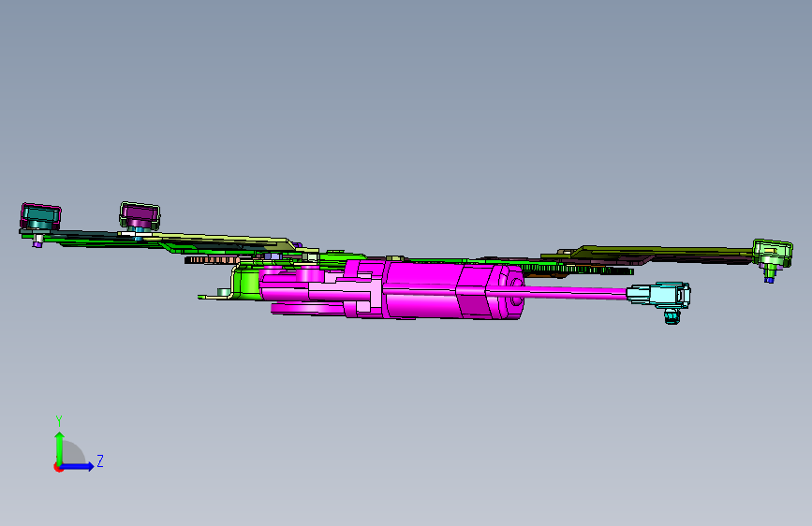Select the purple knob next to the teal knob

[x=140, y=215]
